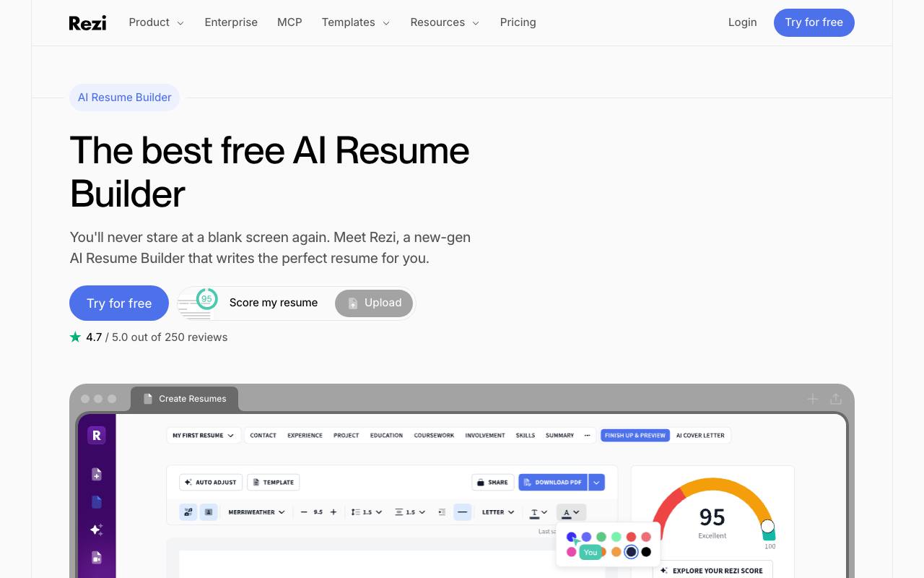Switch to the Contact section tab
This screenshot has height=578, width=924.
tap(263, 436)
